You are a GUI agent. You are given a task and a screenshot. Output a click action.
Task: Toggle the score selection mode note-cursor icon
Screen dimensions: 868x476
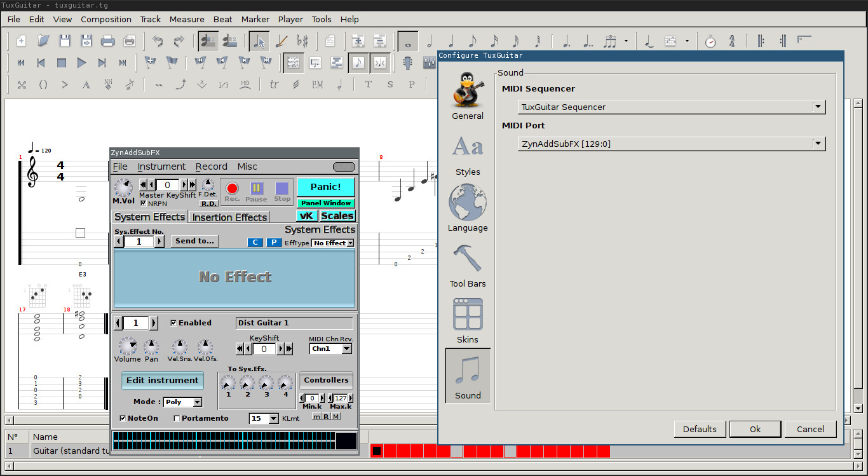tap(258, 41)
